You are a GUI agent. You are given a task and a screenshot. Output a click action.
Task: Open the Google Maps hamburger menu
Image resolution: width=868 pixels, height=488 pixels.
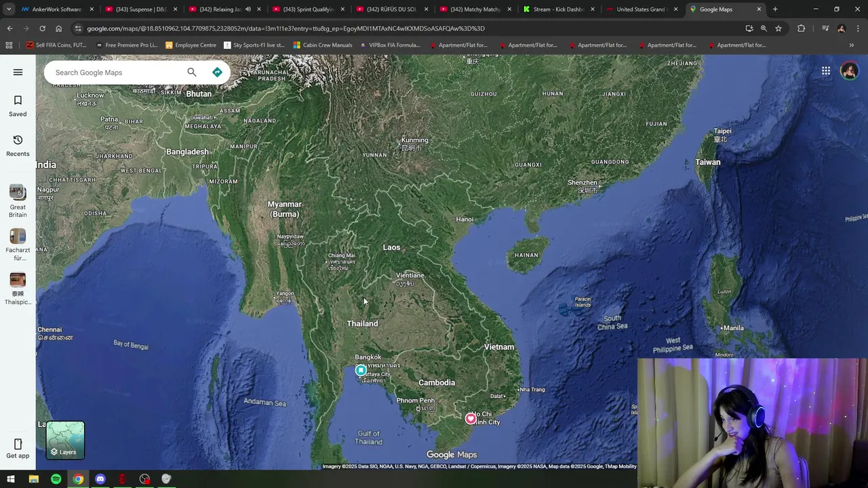(18, 72)
